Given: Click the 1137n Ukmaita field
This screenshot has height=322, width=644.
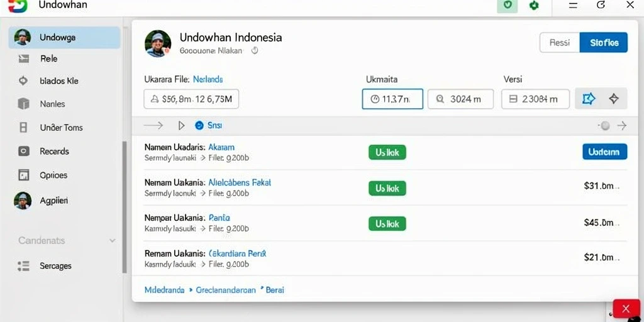Looking at the screenshot, I should coord(392,99).
